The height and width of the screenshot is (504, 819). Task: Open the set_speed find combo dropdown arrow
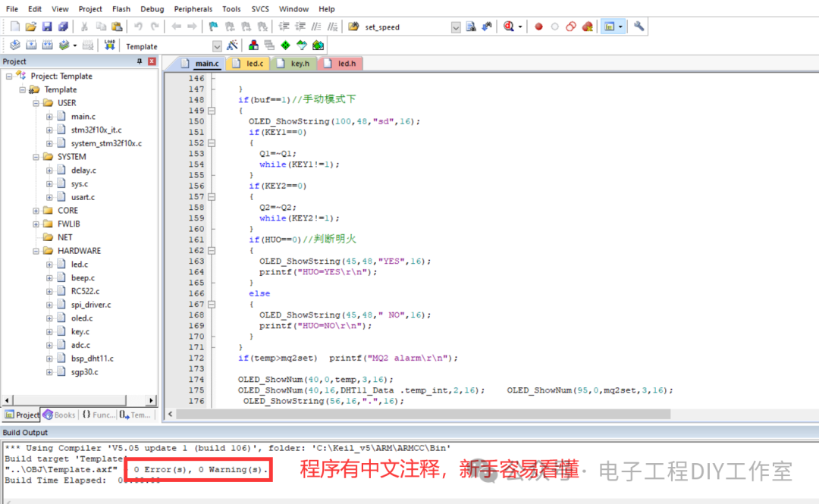[x=456, y=27]
